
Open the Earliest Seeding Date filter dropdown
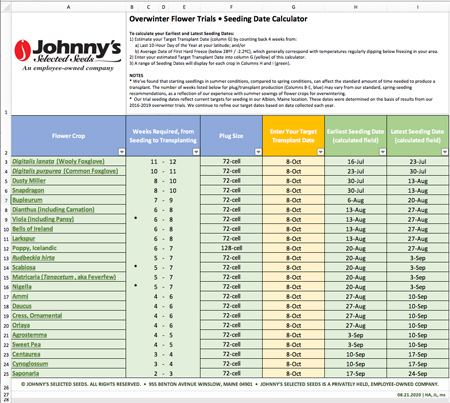[x=383, y=152]
